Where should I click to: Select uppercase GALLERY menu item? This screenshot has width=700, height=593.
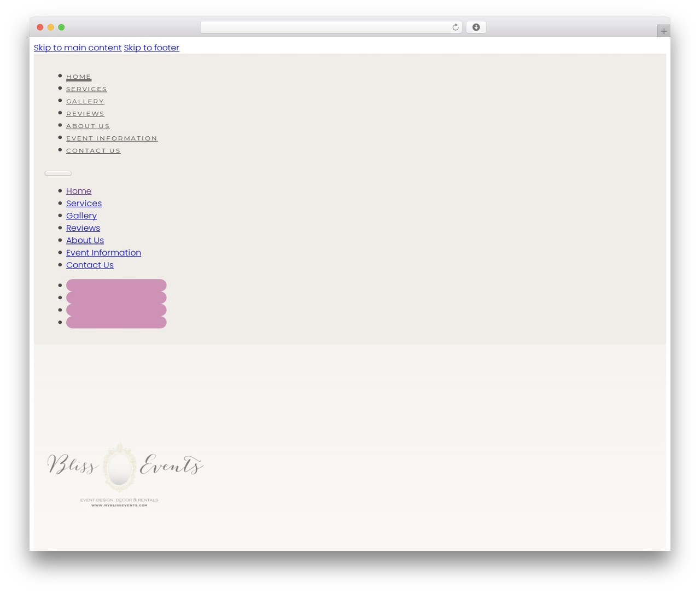[x=85, y=101]
